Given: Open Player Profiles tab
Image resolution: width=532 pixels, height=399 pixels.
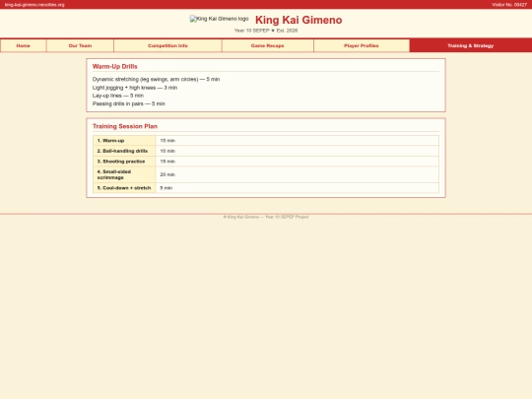Looking at the screenshot, I should point(362,45).
